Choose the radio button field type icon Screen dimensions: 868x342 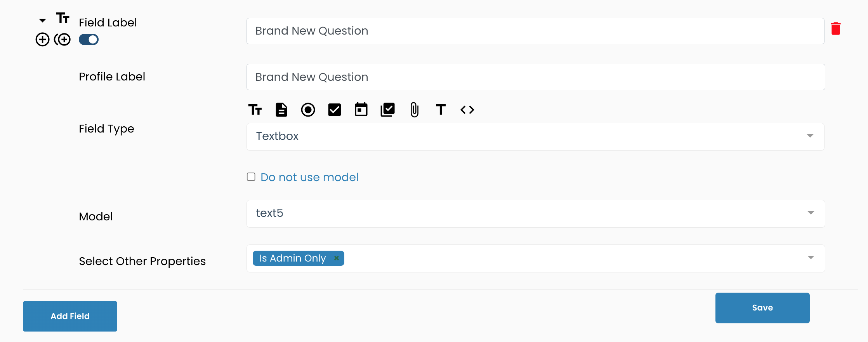click(308, 110)
